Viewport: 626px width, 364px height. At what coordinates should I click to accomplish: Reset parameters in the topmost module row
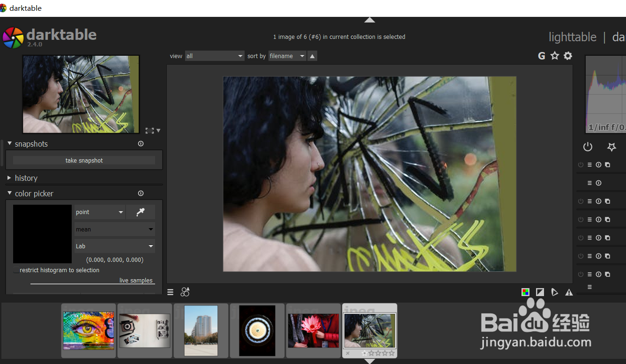598,165
